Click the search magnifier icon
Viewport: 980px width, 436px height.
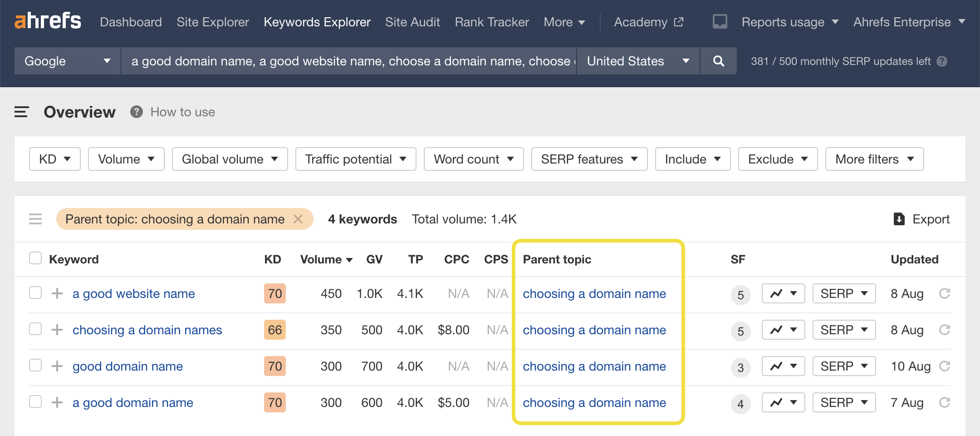click(x=718, y=61)
